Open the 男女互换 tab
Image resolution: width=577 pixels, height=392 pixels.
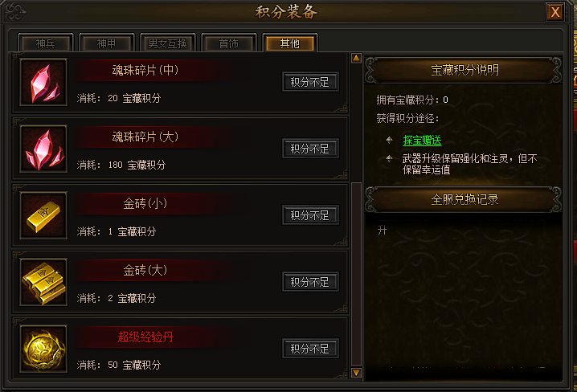[168, 43]
